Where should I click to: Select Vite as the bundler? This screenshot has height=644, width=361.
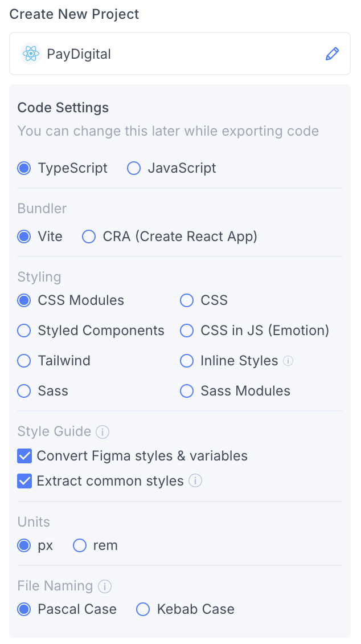pos(23,237)
